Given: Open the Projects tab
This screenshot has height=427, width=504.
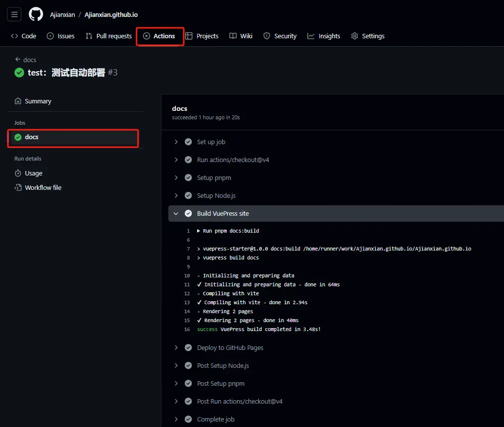Looking at the screenshot, I should (202, 36).
